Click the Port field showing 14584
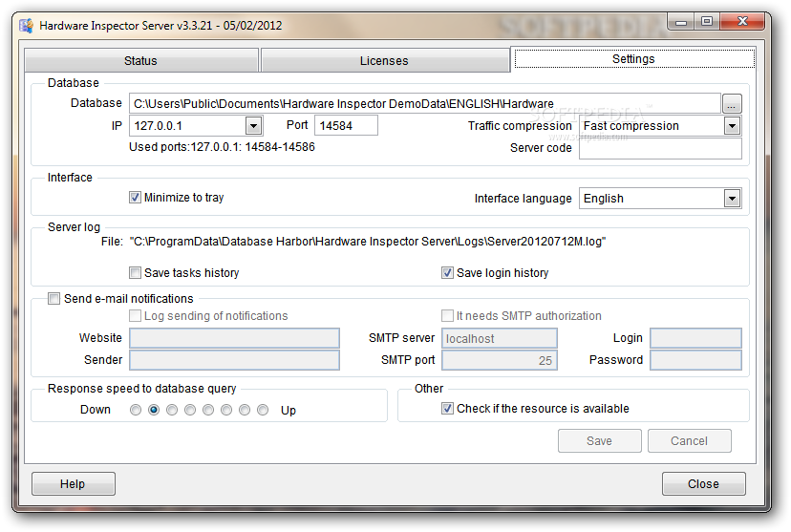Viewport: 791px width, 532px height. click(346, 125)
